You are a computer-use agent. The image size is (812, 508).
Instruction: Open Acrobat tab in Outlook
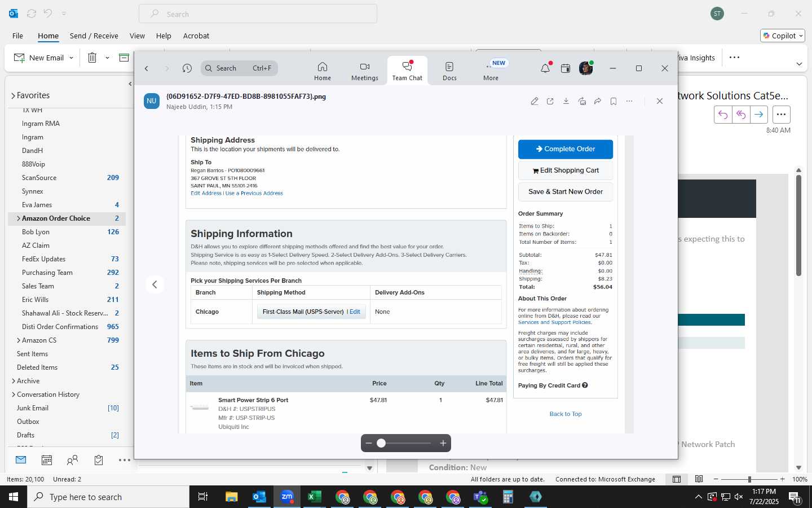[x=196, y=36]
